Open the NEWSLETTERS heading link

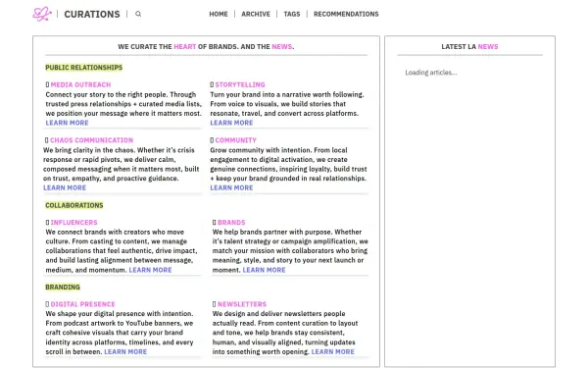click(242, 304)
